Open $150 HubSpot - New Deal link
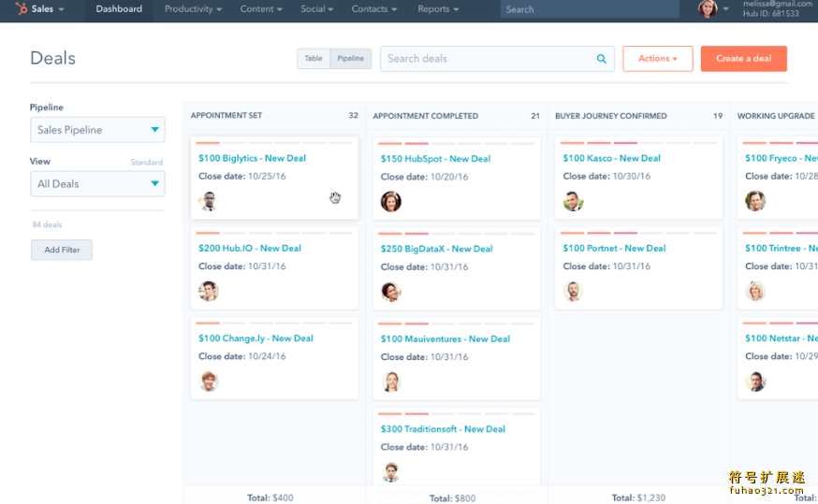 click(x=435, y=158)
